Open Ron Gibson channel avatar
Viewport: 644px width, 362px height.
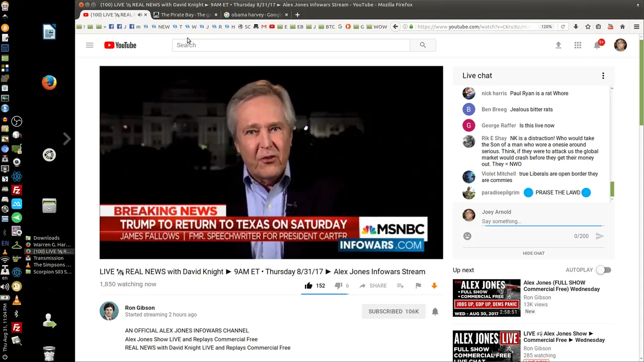109,311
